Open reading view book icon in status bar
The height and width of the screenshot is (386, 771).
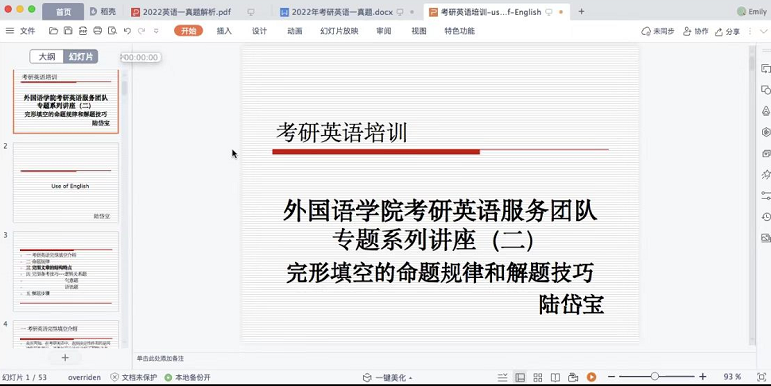click(x=555, y=377)
